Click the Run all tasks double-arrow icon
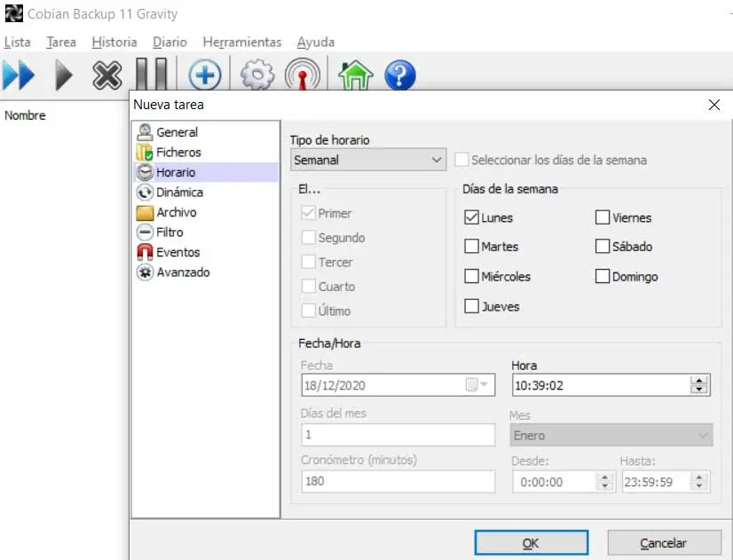733x560 pixels. tap(19, 75)
